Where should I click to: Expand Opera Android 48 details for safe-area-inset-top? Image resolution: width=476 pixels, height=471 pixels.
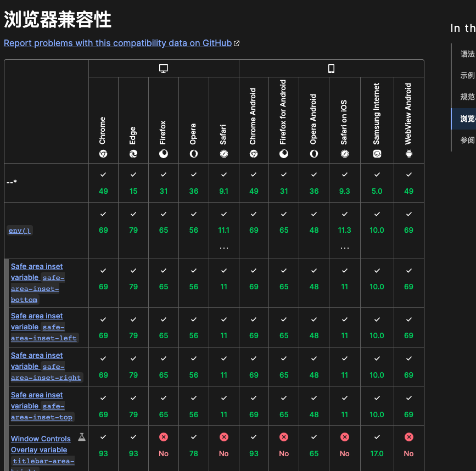[314, 406]
